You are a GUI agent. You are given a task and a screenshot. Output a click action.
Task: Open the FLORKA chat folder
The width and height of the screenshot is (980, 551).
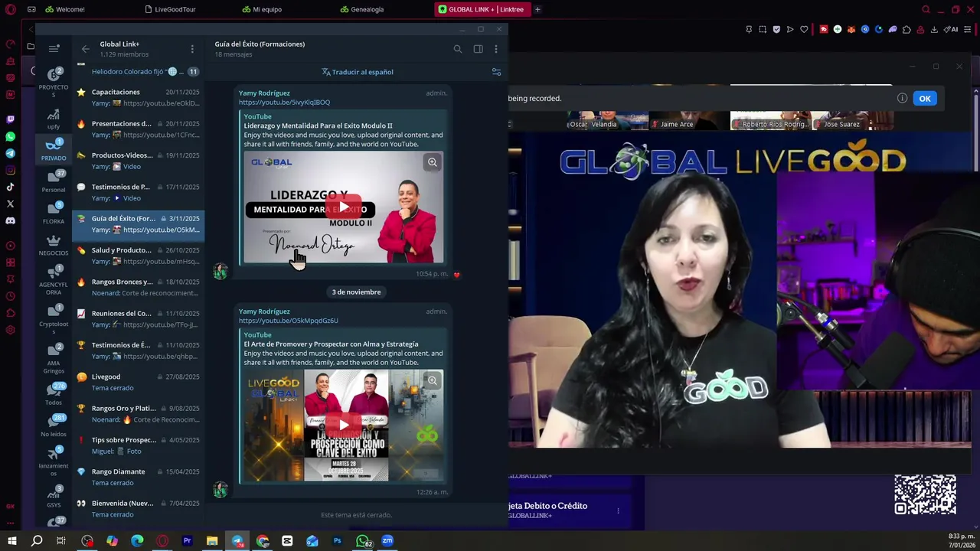click(x=54, y=214)
